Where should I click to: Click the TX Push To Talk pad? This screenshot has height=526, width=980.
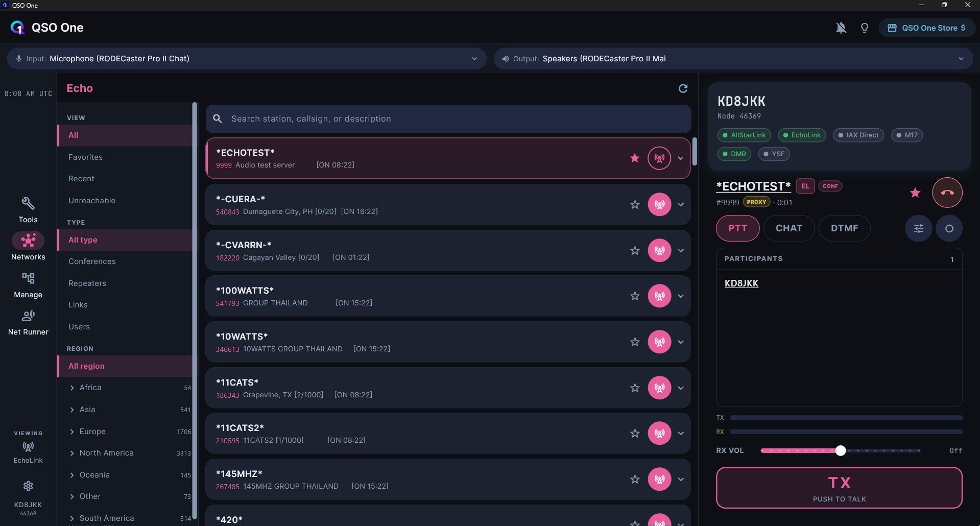pos(839,488)
